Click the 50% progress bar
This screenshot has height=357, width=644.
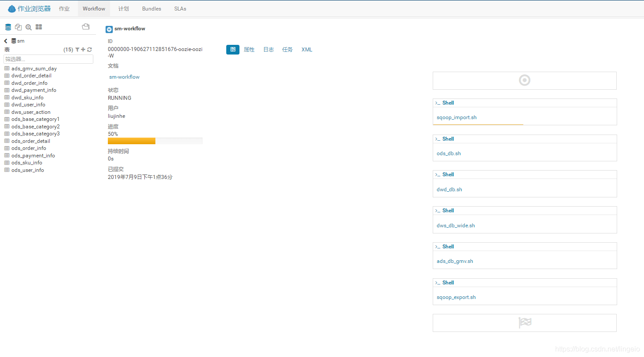[155, 141]
